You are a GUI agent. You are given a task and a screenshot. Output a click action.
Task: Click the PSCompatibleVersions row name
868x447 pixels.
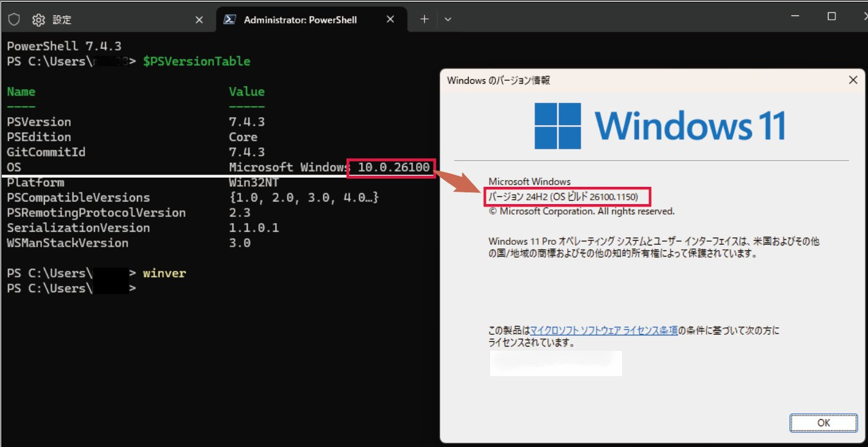pyautogui.click(x=78, y=197)
